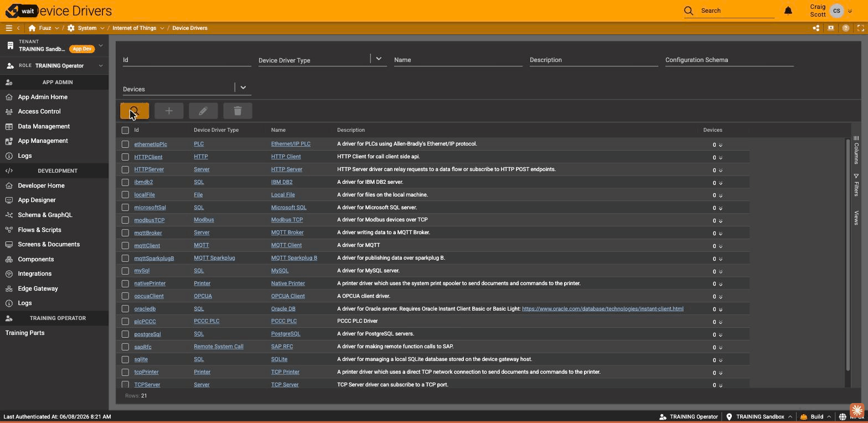Open the help question mark icon

[x=846, y=28]
